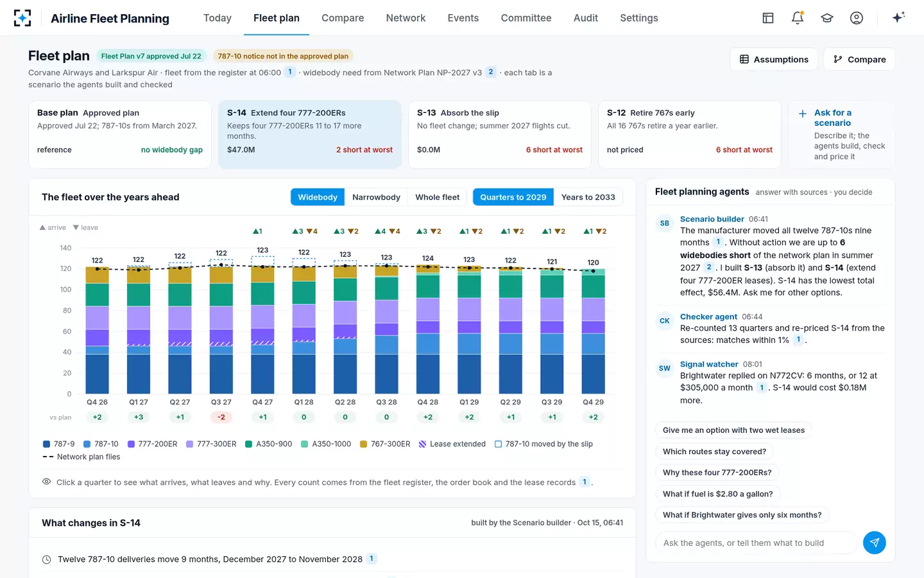Click the +3 vs plan chip under Q1 27
This screenshot has width=924, height=578.
pos(139,417)
